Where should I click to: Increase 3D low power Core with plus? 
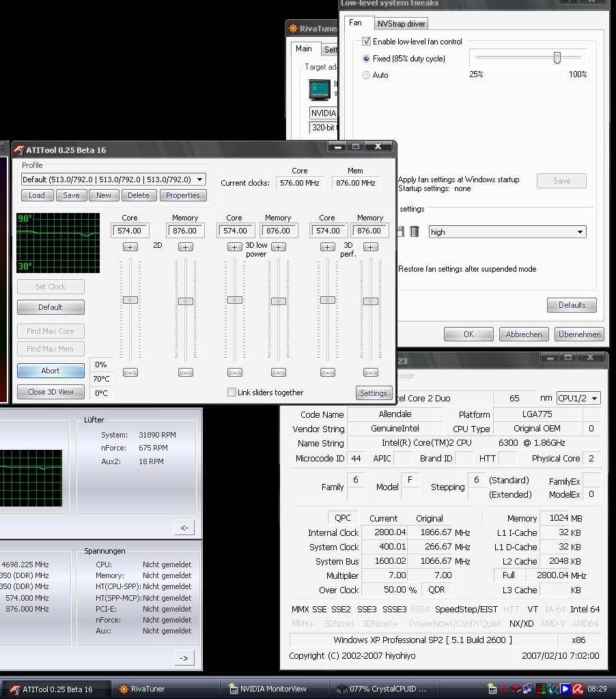(235, 247)
